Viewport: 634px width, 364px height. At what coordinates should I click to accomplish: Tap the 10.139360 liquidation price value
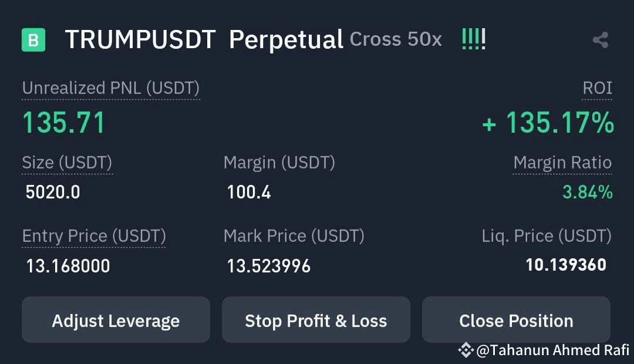pos(566,265)
